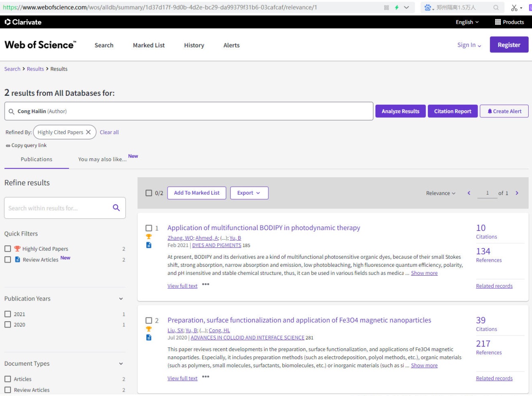Click the magnifier icon in the main query box
Viewport: 532px width, 396px height.
coord(11,111)
